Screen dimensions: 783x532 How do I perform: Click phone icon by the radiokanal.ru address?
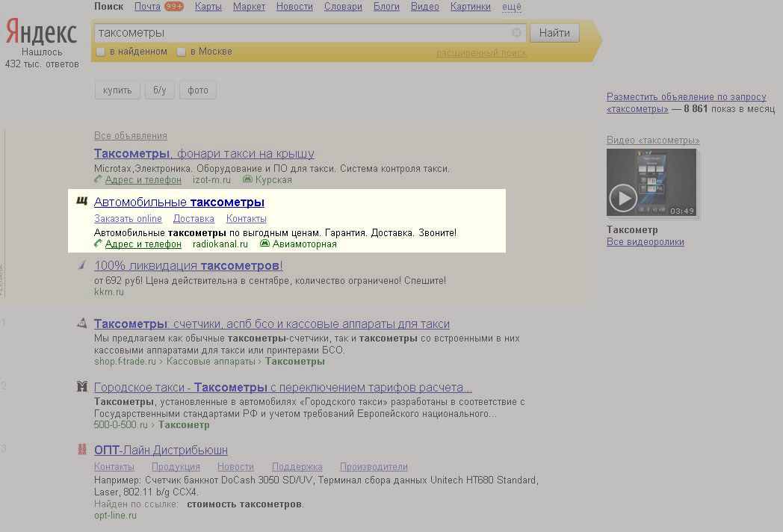(98, 244)
